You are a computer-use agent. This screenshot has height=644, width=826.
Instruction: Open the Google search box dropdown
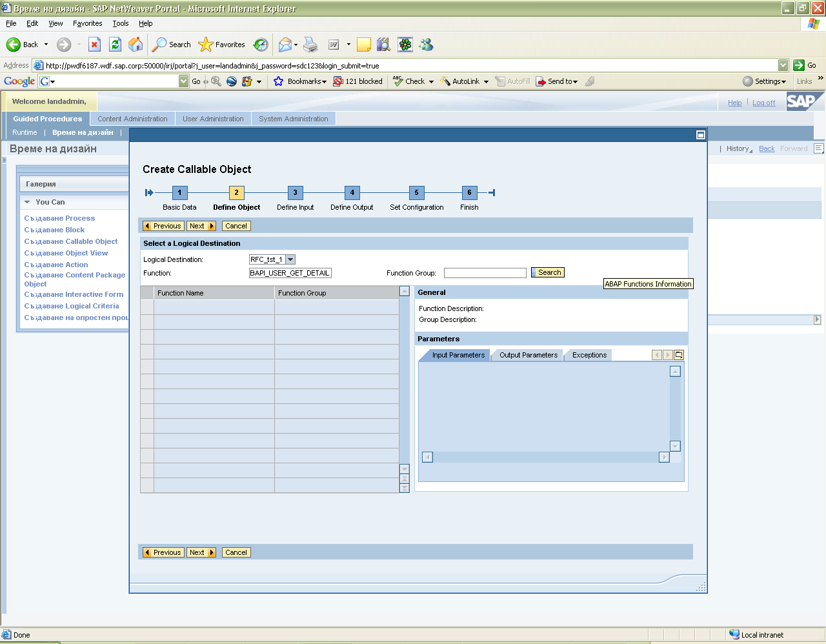click(x=184, y=81)
